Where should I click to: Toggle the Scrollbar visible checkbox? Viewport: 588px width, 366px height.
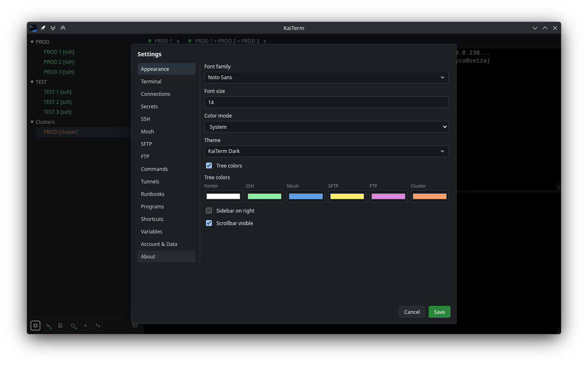point(209,223)
